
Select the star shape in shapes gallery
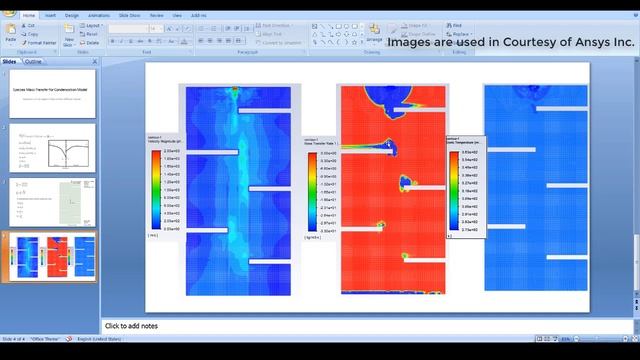tap(354, 42)
